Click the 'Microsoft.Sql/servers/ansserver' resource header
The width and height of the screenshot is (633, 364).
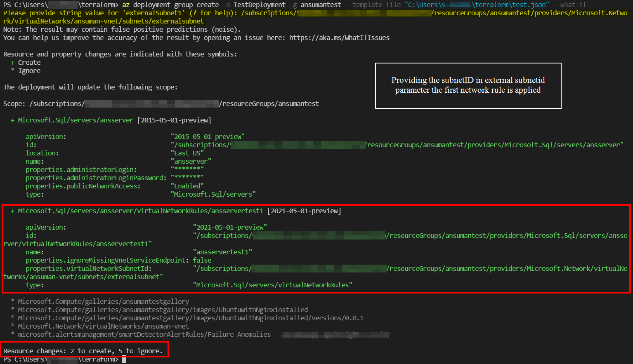point(76,120)
